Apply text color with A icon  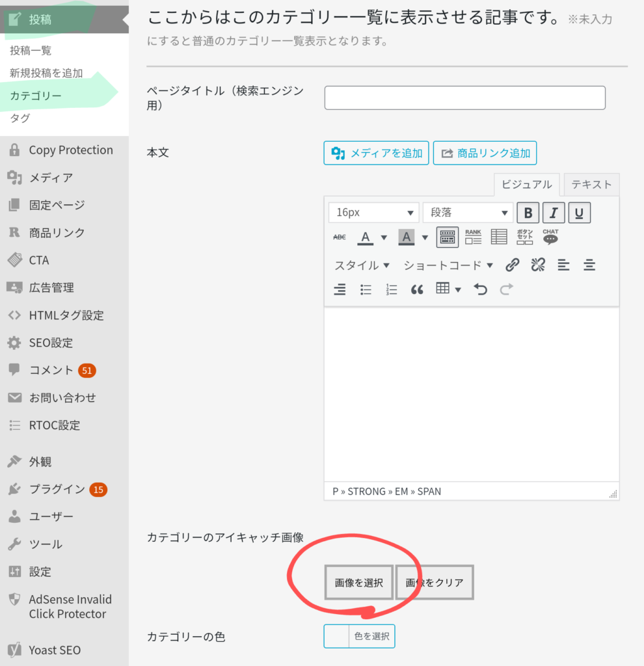[366, 237]
